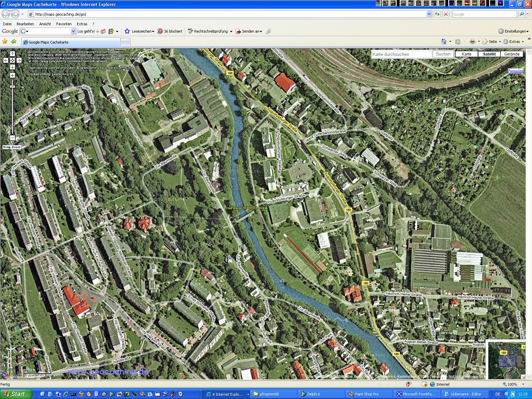The width and height of the screenshot is (532, 399).
Task: Open the Ansicht menu
Action: (45, 24)
